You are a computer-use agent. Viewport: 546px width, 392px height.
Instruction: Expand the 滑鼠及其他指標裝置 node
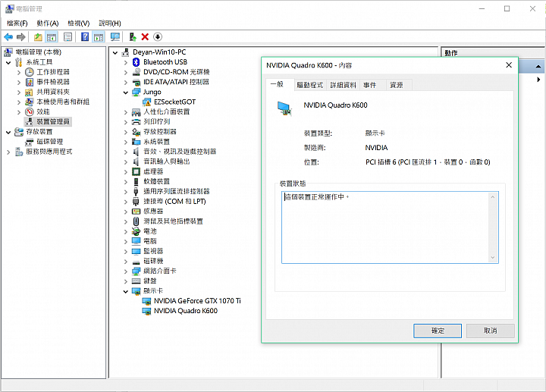(126, 221)
